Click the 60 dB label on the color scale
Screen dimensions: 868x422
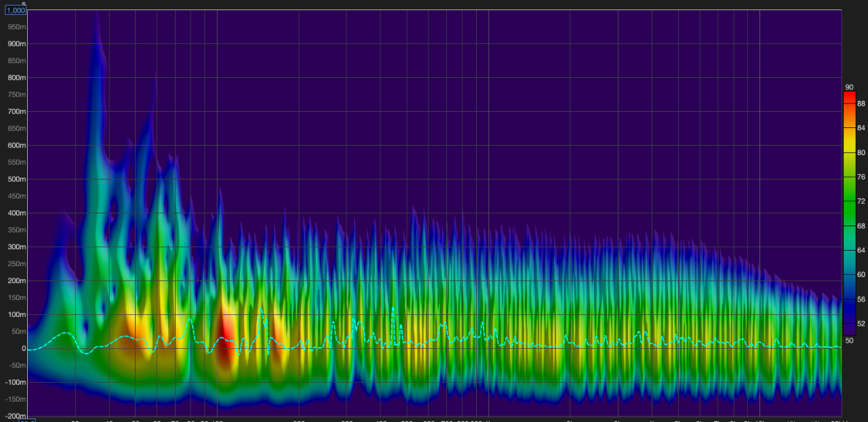861,274
